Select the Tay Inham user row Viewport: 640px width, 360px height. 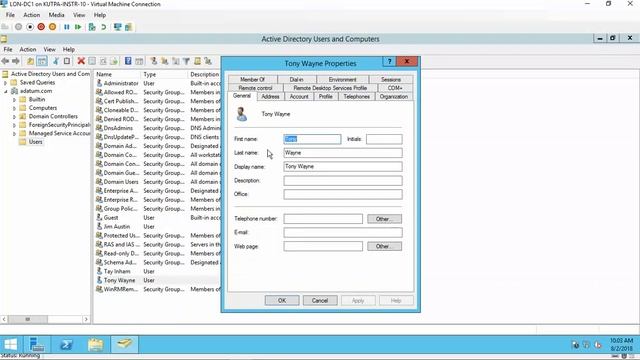(117, 271)
